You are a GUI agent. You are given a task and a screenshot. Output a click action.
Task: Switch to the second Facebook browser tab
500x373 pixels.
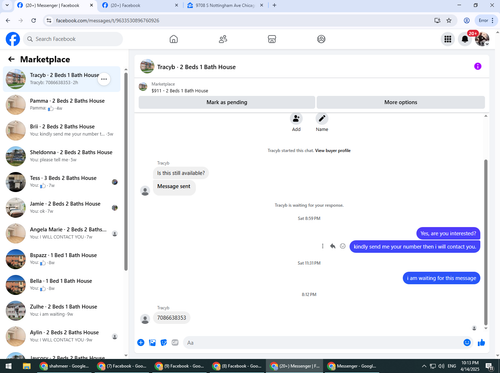(140, 5)
